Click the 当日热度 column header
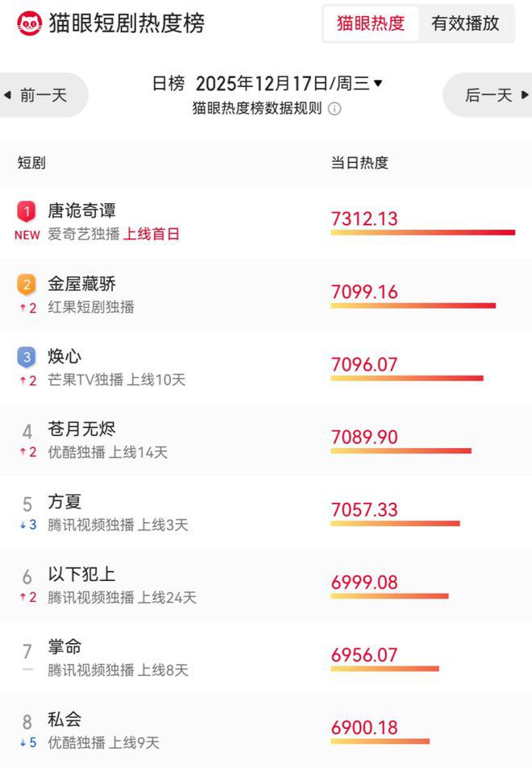The height and width of the screenshot is (768, 532). point(360,163)
